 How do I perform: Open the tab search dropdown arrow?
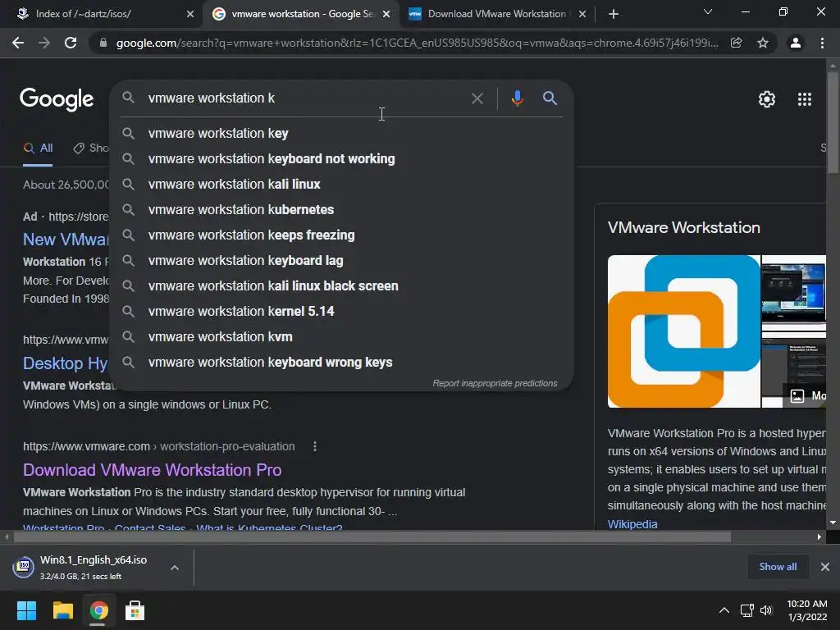pyautogui.click(x=708, y=11)
